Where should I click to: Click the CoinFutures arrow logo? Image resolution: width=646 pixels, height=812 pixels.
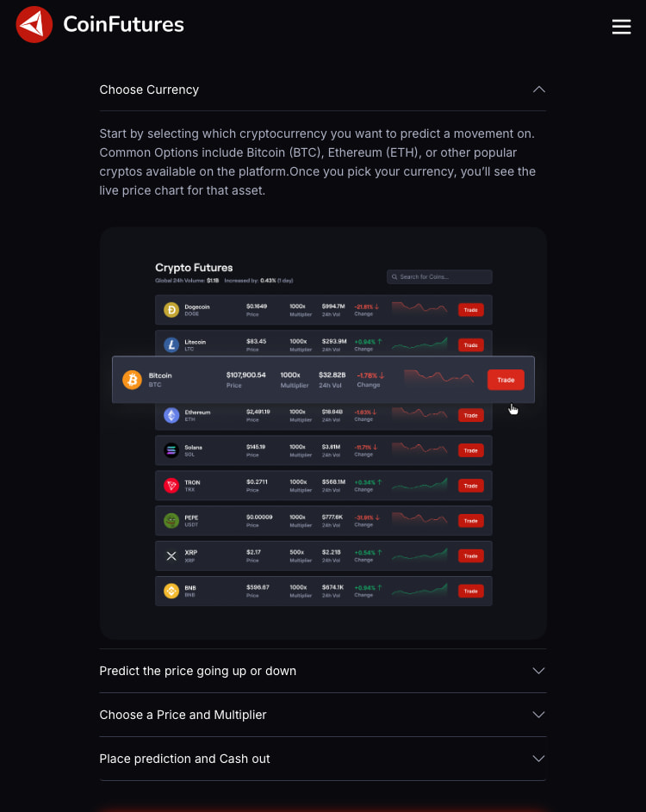[33, 24]
